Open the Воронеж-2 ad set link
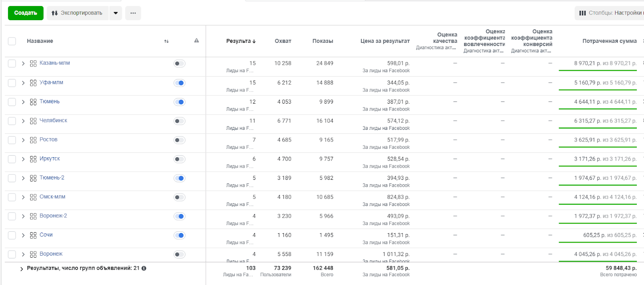 (x=53, y=216)
